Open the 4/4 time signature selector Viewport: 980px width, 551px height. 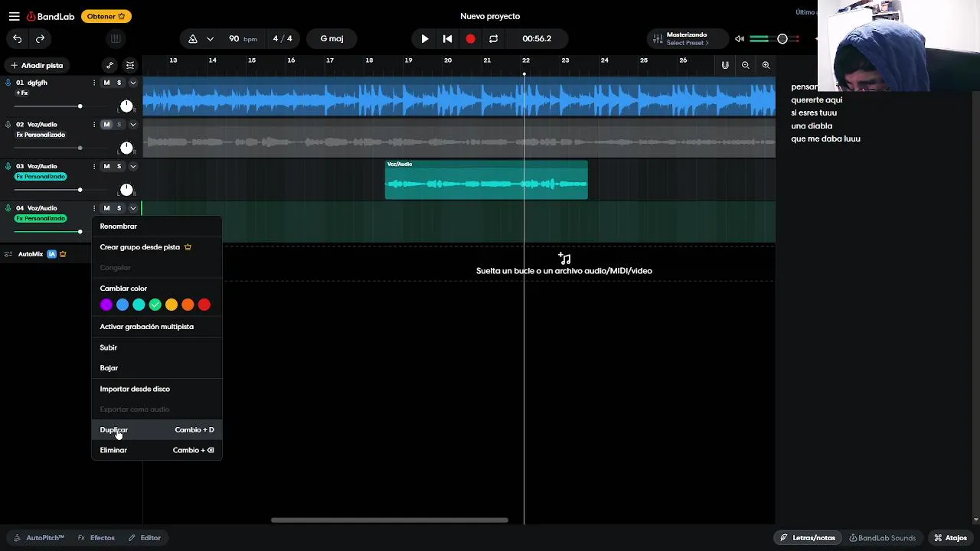pyautogui.click(x=283, y=38)
